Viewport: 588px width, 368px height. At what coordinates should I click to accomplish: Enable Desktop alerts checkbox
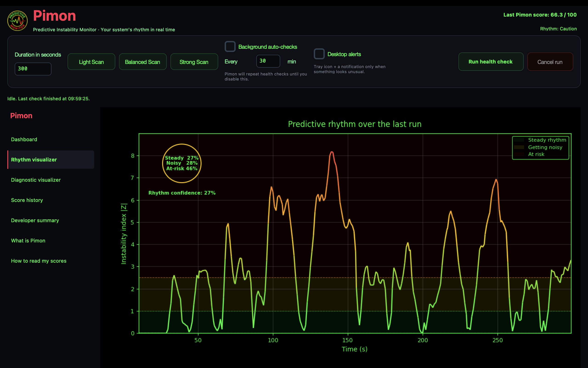coord(319,54)
